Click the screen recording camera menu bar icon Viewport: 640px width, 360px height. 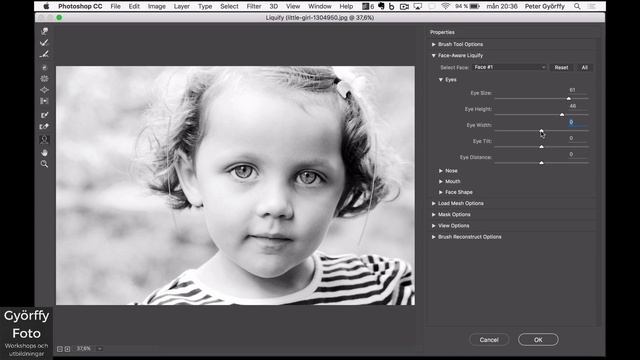(404, 6)
